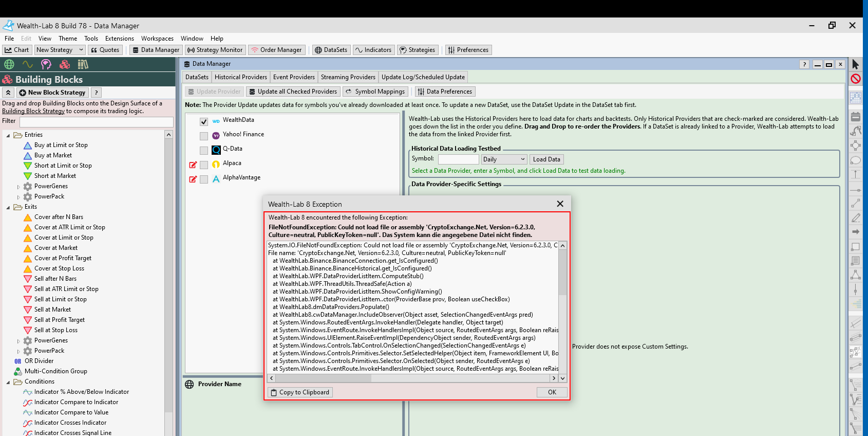Image resolution: width=868 pixels, height=436 pixels.
Task: Click Copy to Clipboard button
Action: coord(300,392)
